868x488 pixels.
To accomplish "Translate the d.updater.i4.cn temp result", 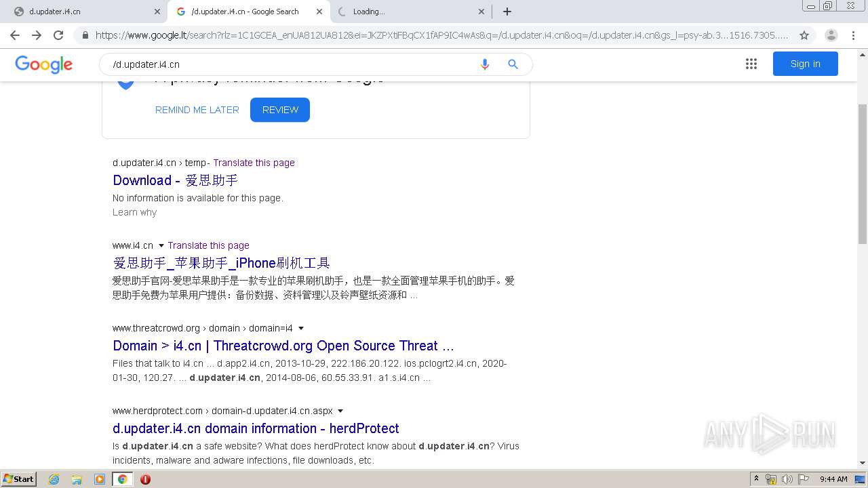I will tap(254, 163).
